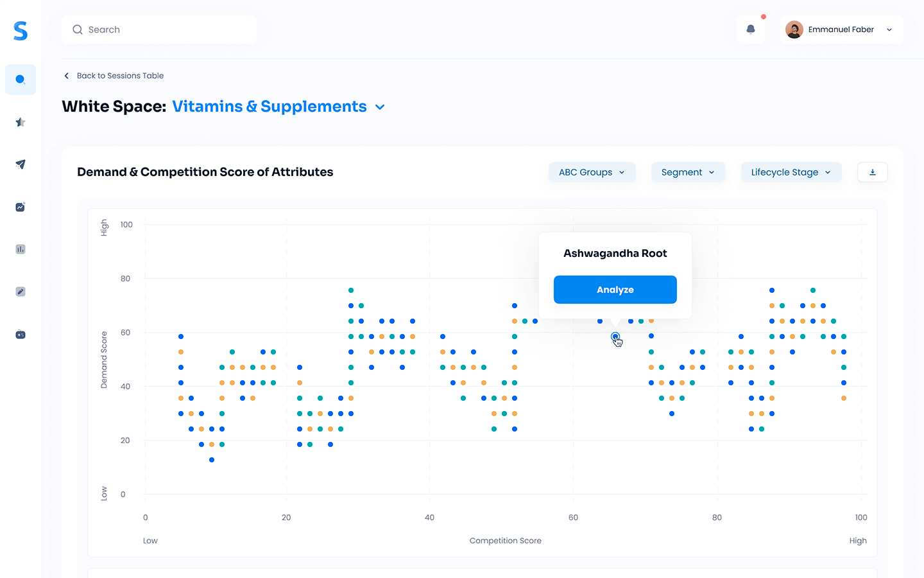This screenshot has width=924, height=578.
Task: Click into the Search field
Action: click(x=159, y=30)
